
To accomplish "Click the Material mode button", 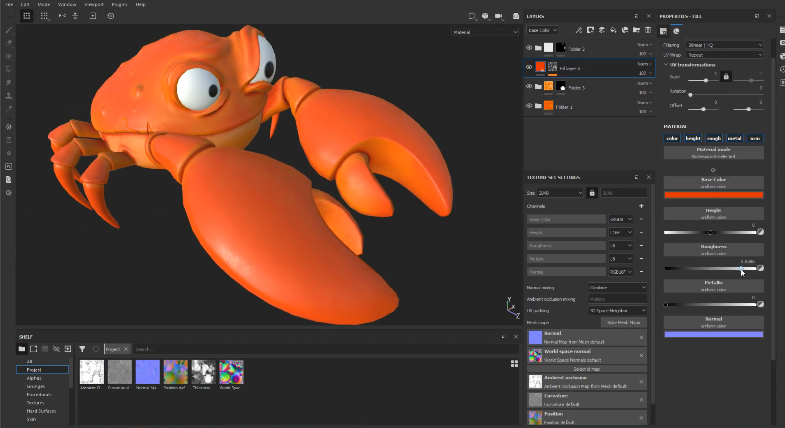I will [713, 153].
